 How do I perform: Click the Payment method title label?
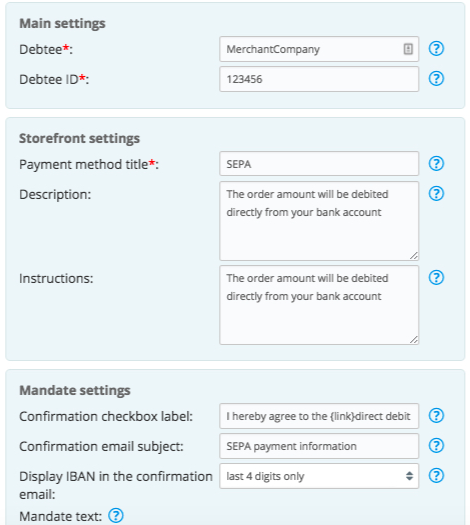pos(89,165)
